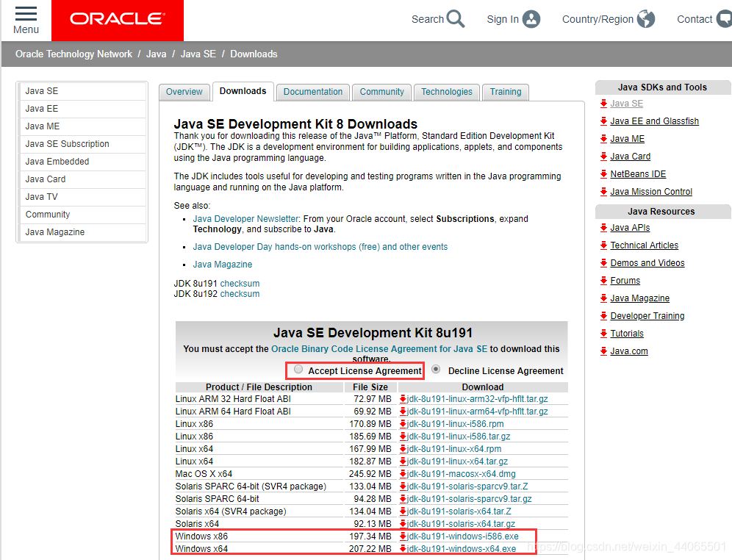Click download arrow icon for jdk-8u191-linux-x64.rpm
The height and width of the screenshot is (560, 732).
tap(403, 449)
